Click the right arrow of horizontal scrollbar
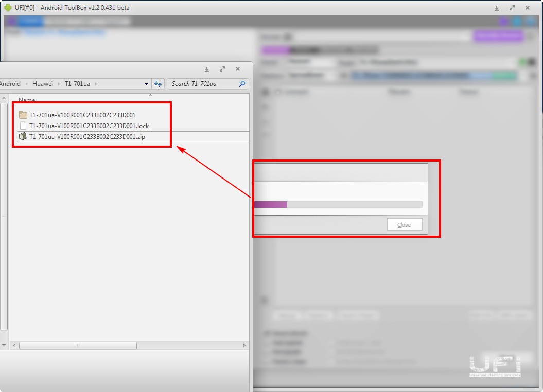 pyautogui.click(x=244, y=345)
